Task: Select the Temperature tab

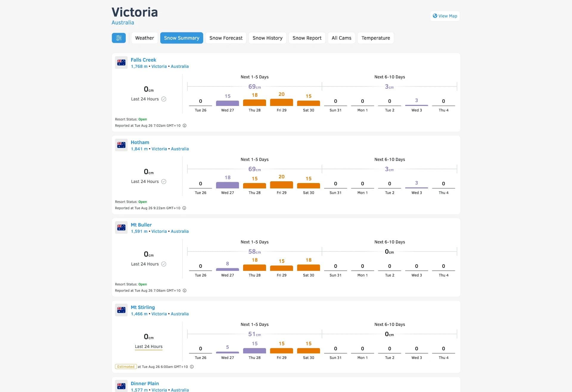Action: coord(375,38)
